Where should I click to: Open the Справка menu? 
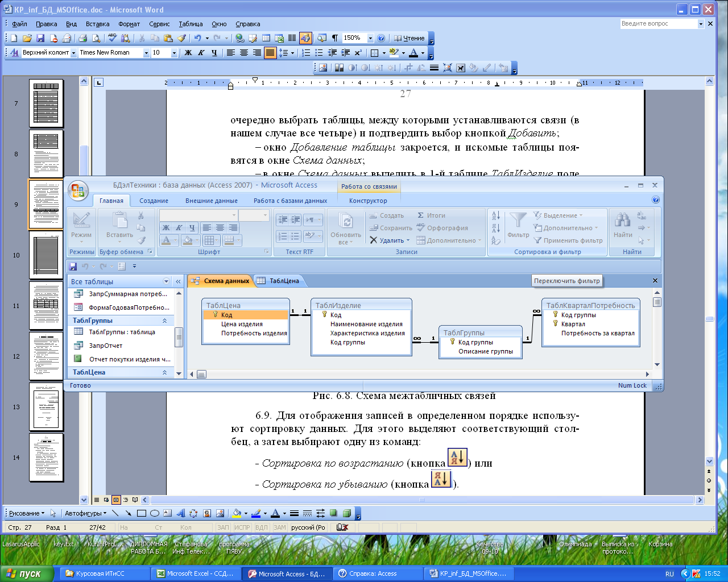(x=247, y=24)
